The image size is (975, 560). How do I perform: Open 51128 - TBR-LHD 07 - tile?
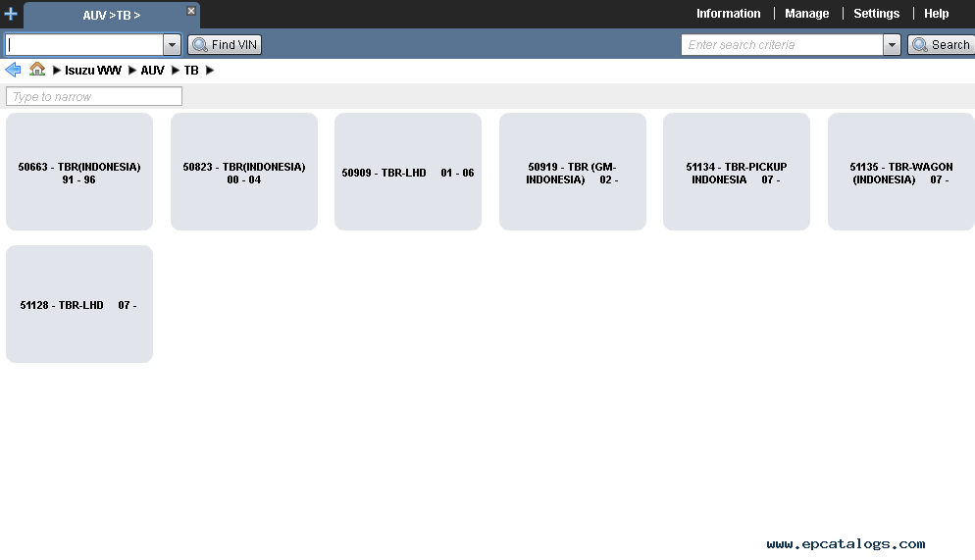pos(79,304)
